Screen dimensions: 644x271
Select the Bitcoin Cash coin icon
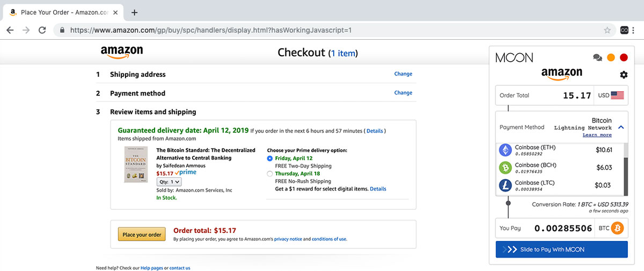pos(506,168)
